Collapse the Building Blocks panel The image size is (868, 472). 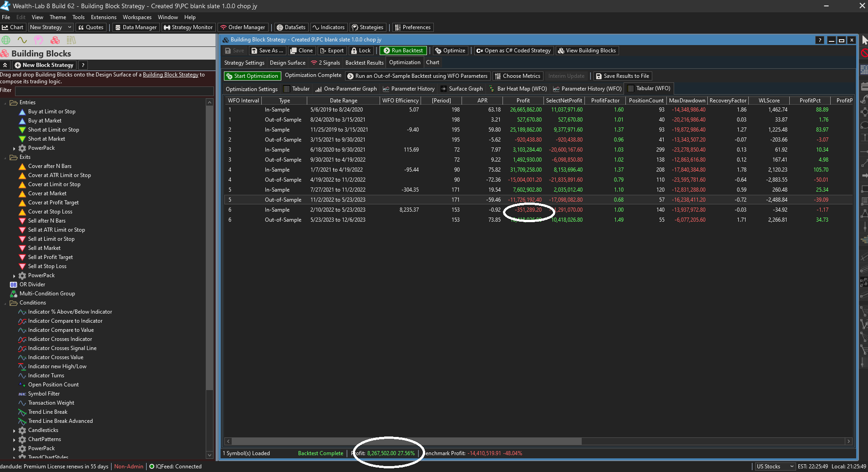coord(5,65)
